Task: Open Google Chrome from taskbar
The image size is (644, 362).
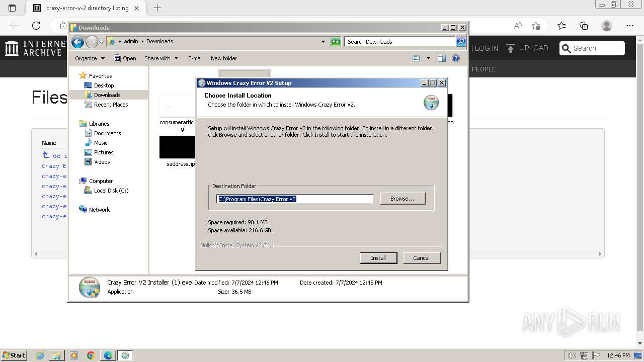Action: point(91,355)
